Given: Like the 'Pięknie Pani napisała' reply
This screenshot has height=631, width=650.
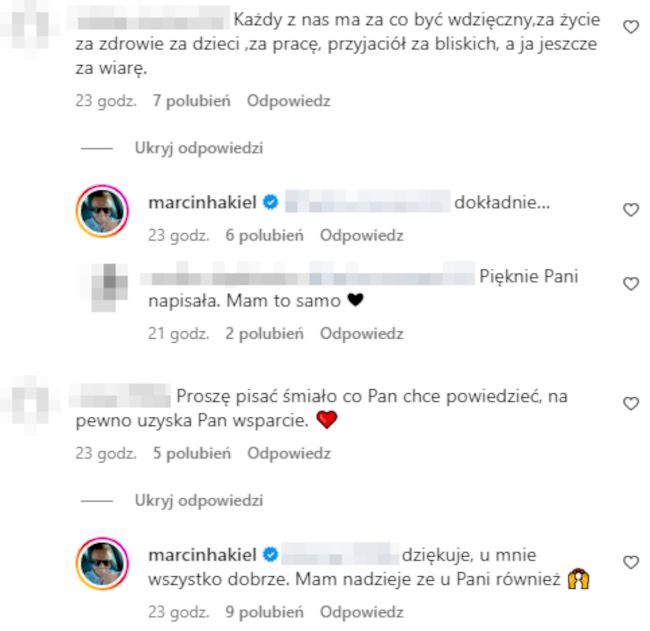Looking at the screenshot, I should tap(631, 284).
